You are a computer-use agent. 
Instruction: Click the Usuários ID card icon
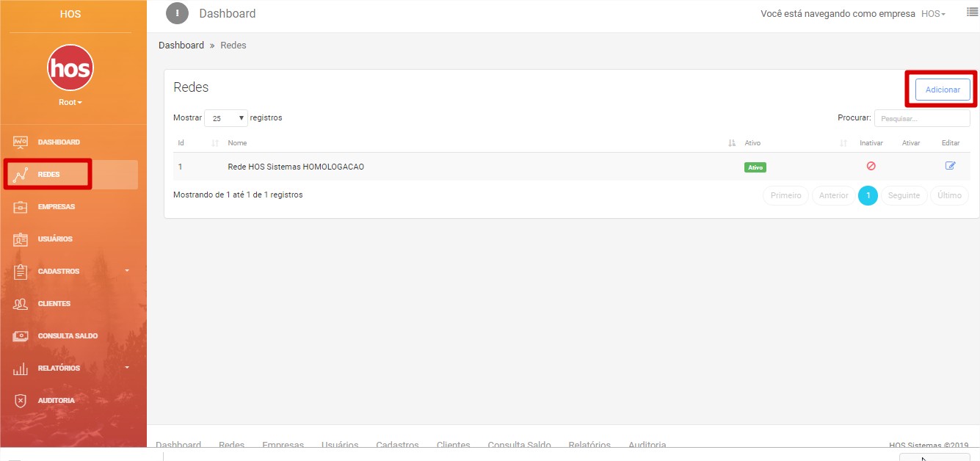click(x=21, y=239)
